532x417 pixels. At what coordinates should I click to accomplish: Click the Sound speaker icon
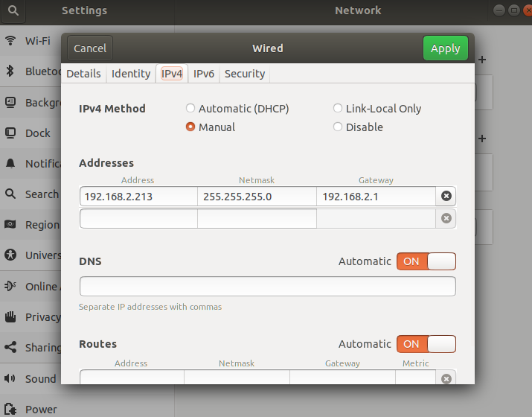10,378
